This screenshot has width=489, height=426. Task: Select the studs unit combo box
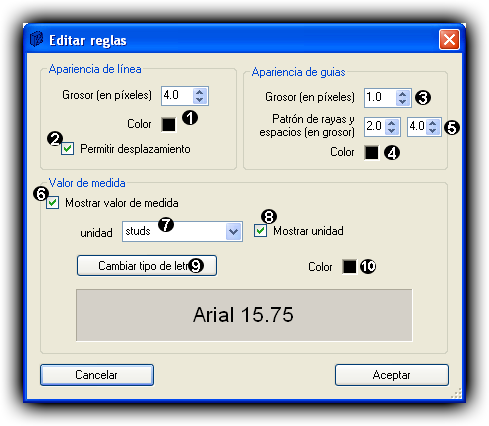click(x=182, y=231)
